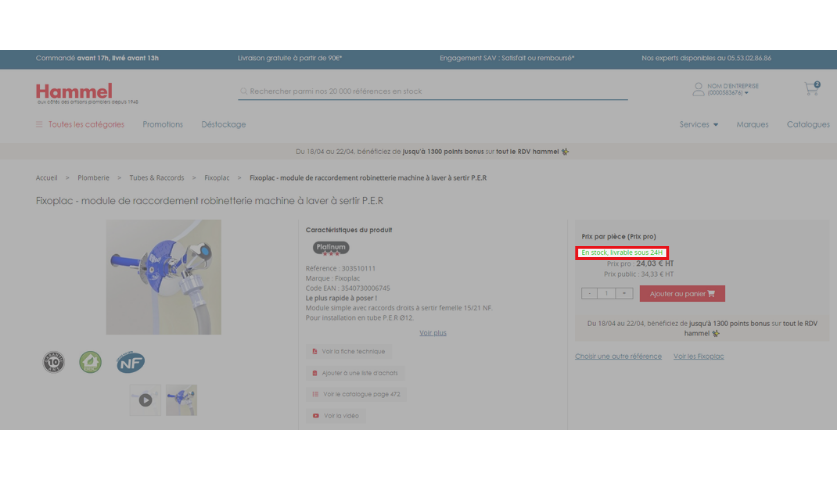Click the Platinum badge

pos(330,248)
